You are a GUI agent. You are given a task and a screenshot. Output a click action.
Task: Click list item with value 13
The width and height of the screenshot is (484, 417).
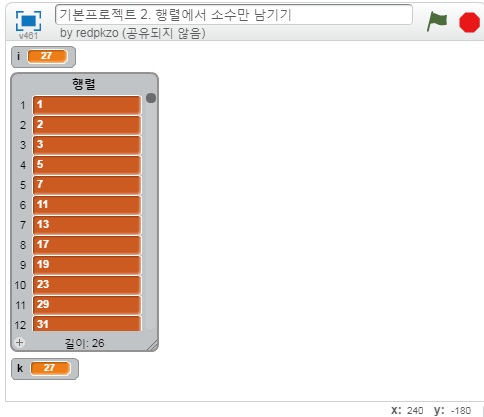(x=87, y=225)
